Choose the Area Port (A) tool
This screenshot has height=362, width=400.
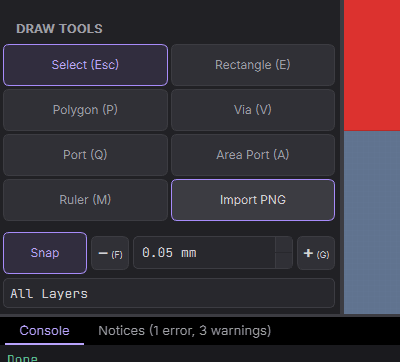(x=253, y=155)
